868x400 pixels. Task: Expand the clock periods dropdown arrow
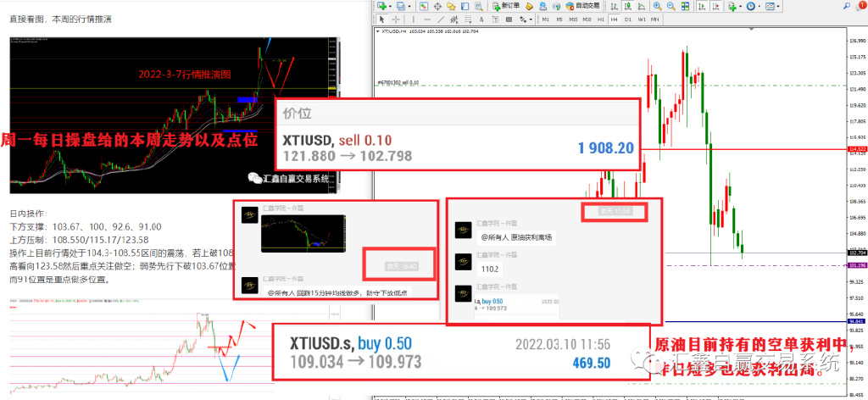point(759,6)
